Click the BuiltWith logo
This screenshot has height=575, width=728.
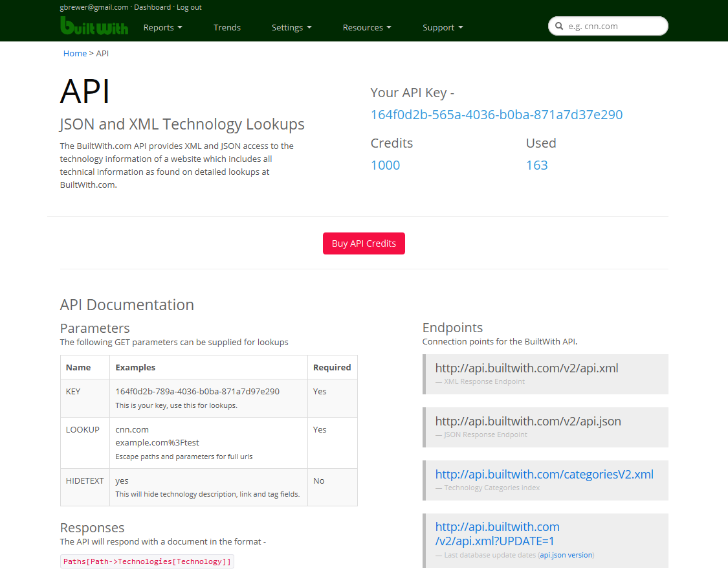coord(94,26)
